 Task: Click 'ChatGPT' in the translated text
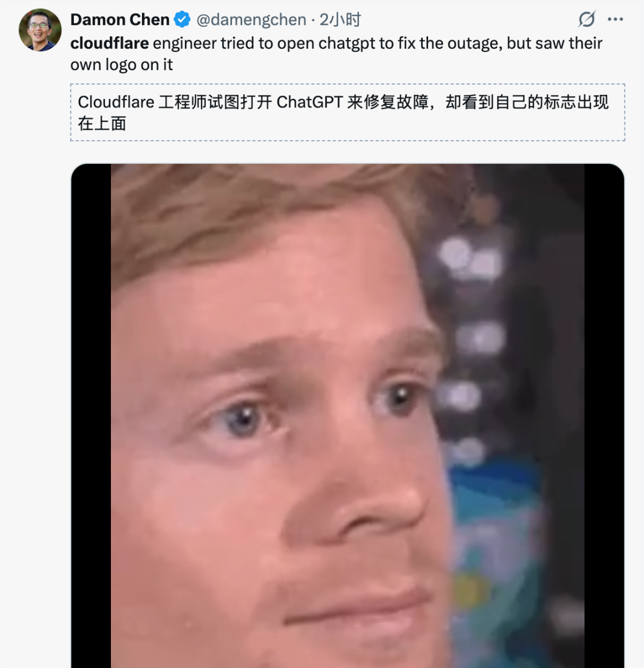click(x=310, y=102)
